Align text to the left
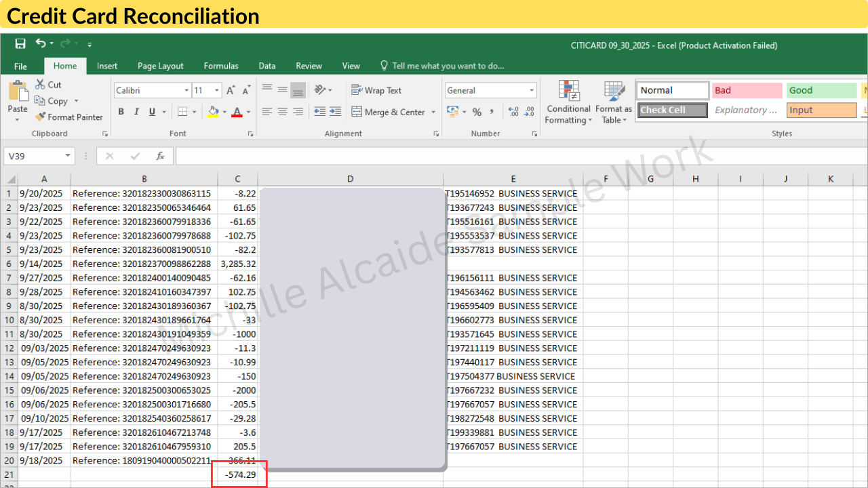Image resolution: width=868 pixels, height=488 pixels. tap(267, 112)
